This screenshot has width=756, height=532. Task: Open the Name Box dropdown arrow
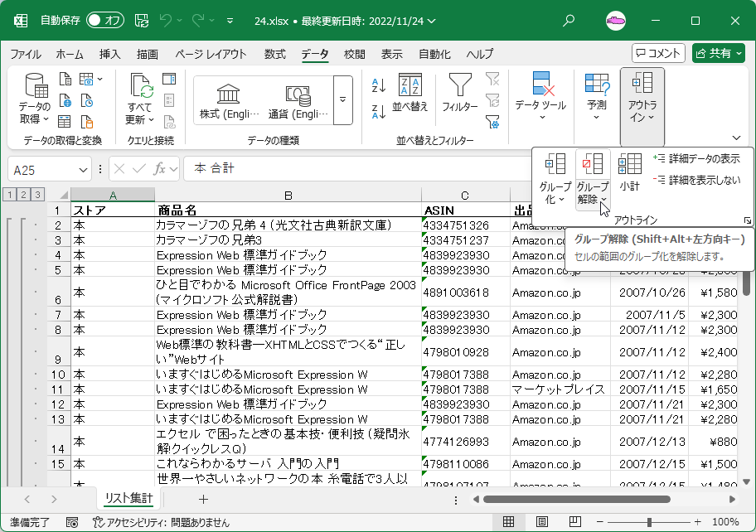[x=83, y=170]
